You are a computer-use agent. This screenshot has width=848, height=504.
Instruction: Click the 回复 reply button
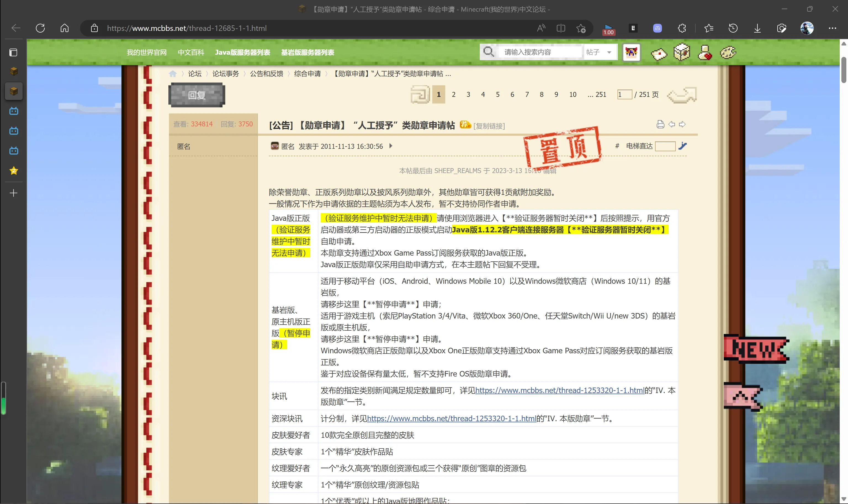197,95
